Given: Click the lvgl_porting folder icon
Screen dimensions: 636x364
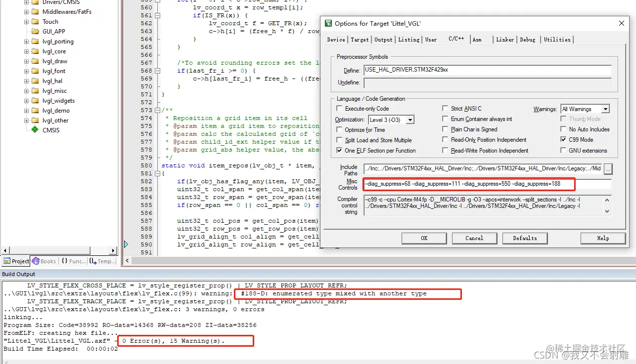Looking at the screenshot, I should (x=35, y=41).
